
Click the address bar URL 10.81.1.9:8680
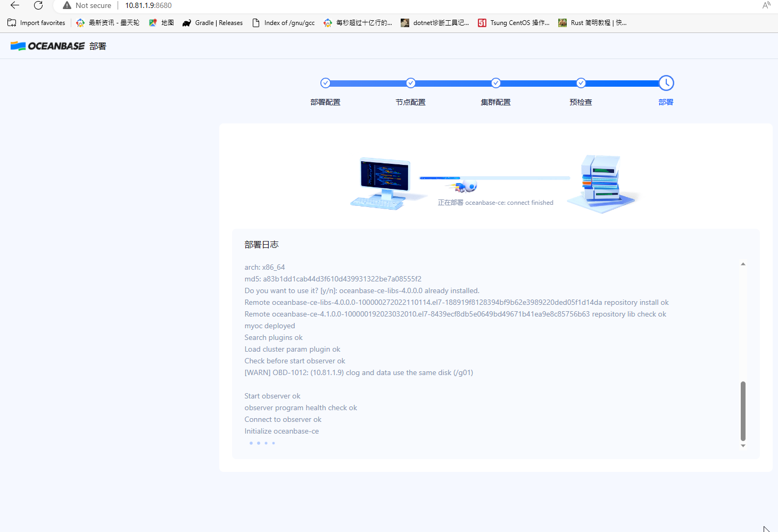tap(148, 5)
